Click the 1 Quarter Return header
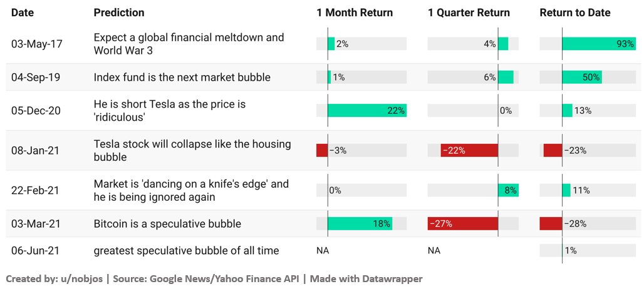Screen dimensions: 644x294 click(469, 13)
